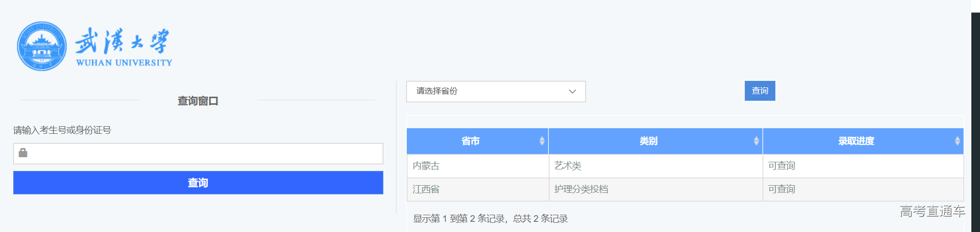Click the 录取进度 column sort arrows
The height and width of the screenshot is (232, 980).
tap(958, 141)
